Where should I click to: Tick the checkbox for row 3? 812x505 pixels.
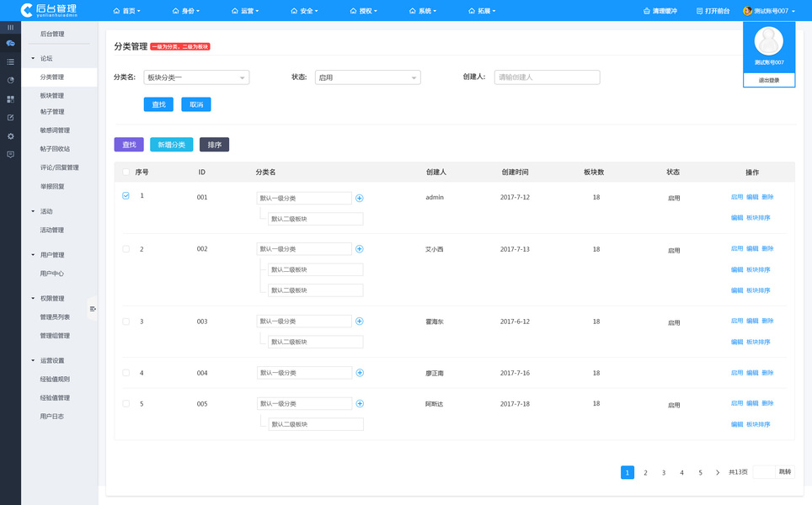126,322
